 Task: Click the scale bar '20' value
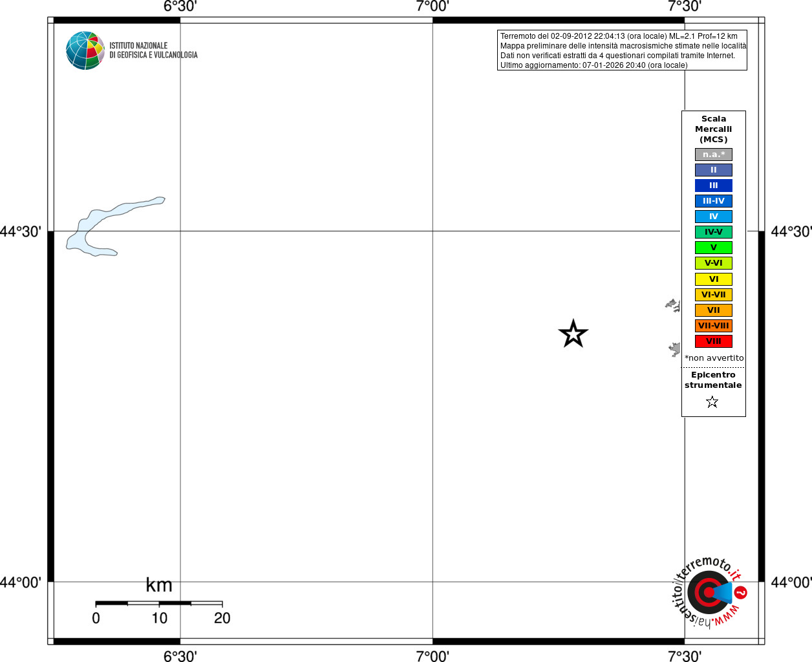[222, 618]
